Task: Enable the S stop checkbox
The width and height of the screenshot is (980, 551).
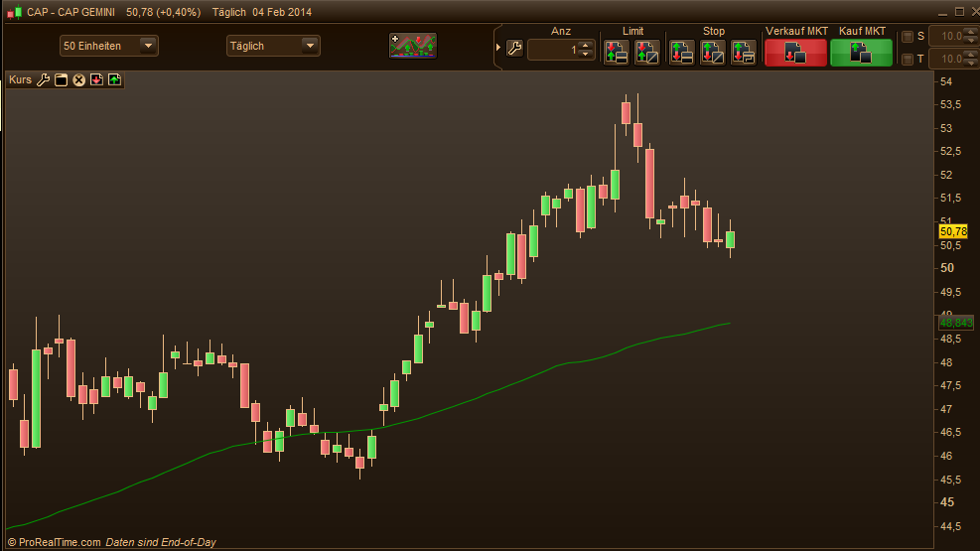Action: pyautogui.click(x=908, y=37)
